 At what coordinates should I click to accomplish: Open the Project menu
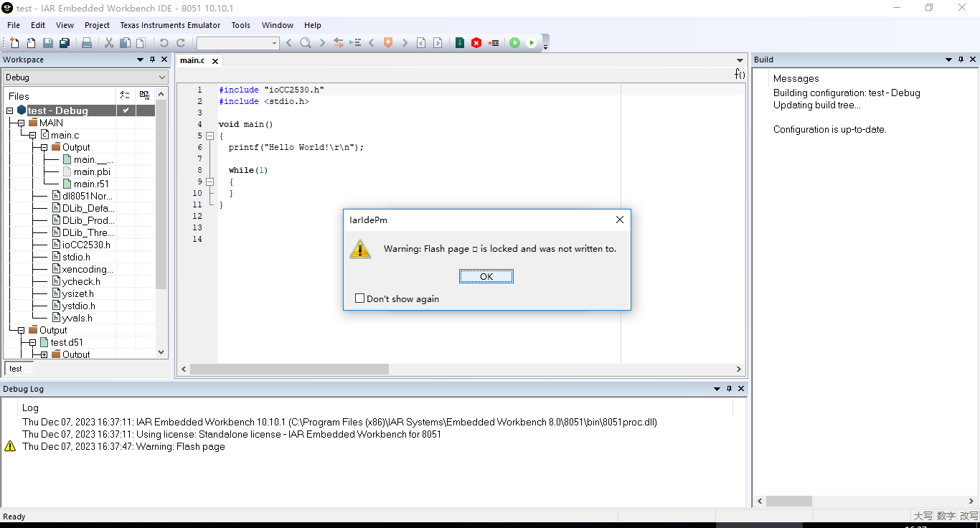(97, 25)
